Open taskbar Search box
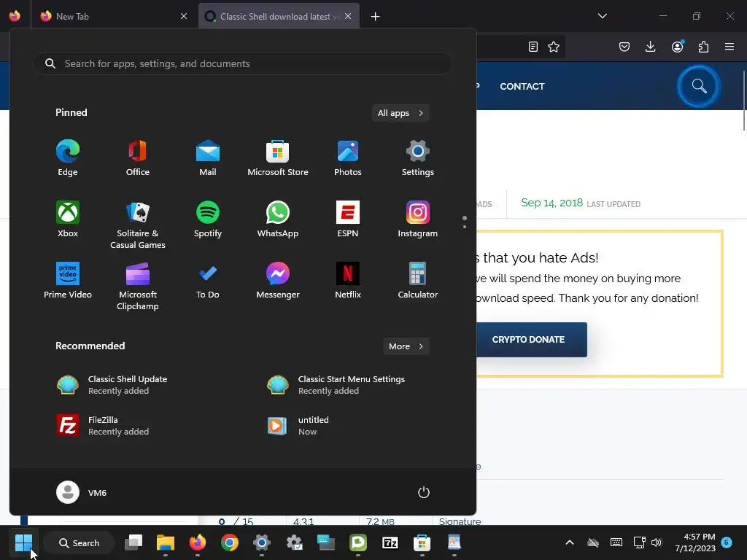Image resolution: width=747 pixels, height=560 pixels. pos(79,542)
